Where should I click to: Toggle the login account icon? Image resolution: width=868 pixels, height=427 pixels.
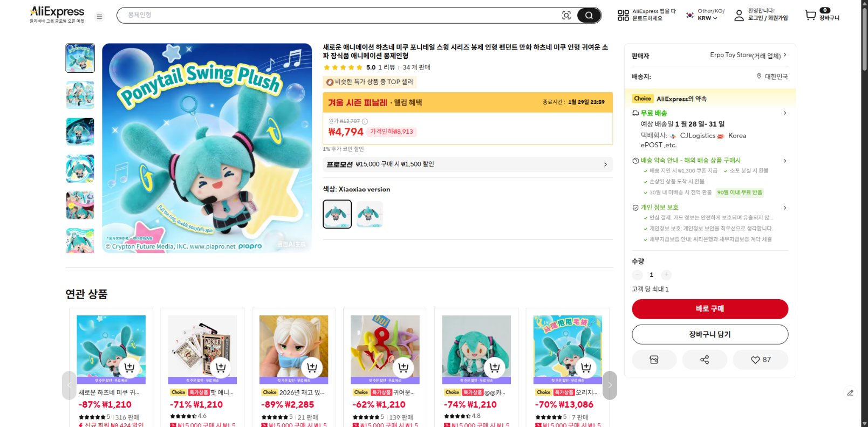[x=739, y=16]
